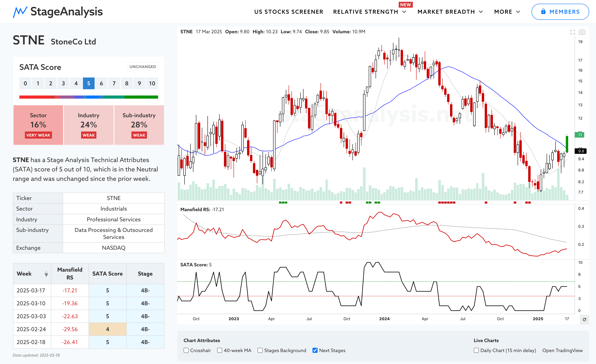Enable Daily Chart 15 min delay
The image size is (596, 364).
coord(476,350)
